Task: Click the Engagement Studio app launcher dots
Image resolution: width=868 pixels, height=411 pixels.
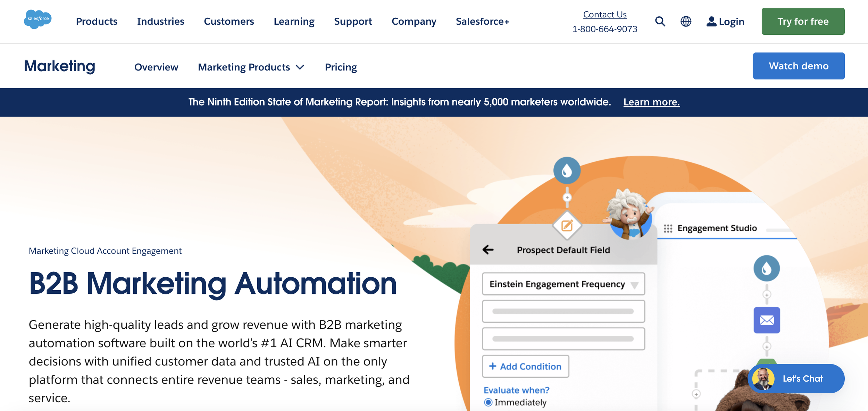Action: [668, 228]
